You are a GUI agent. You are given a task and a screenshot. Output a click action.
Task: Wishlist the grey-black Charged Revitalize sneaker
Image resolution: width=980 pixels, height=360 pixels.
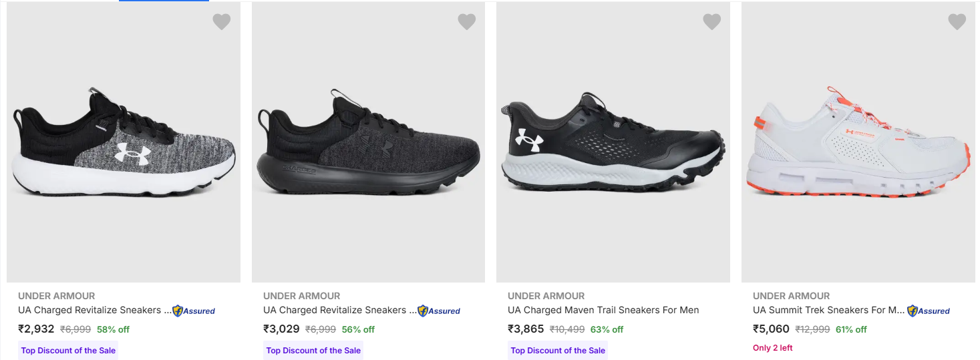tap(222, 22)
